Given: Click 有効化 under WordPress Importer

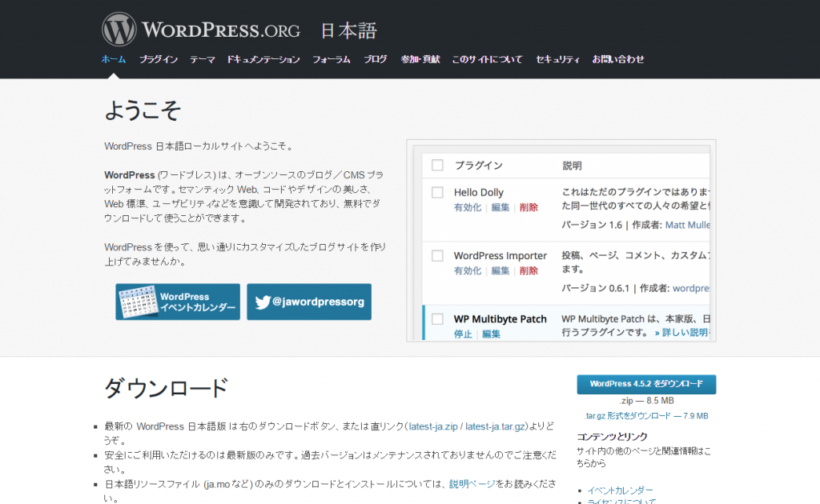Looking at the screenshot, I should click(468, 270).
